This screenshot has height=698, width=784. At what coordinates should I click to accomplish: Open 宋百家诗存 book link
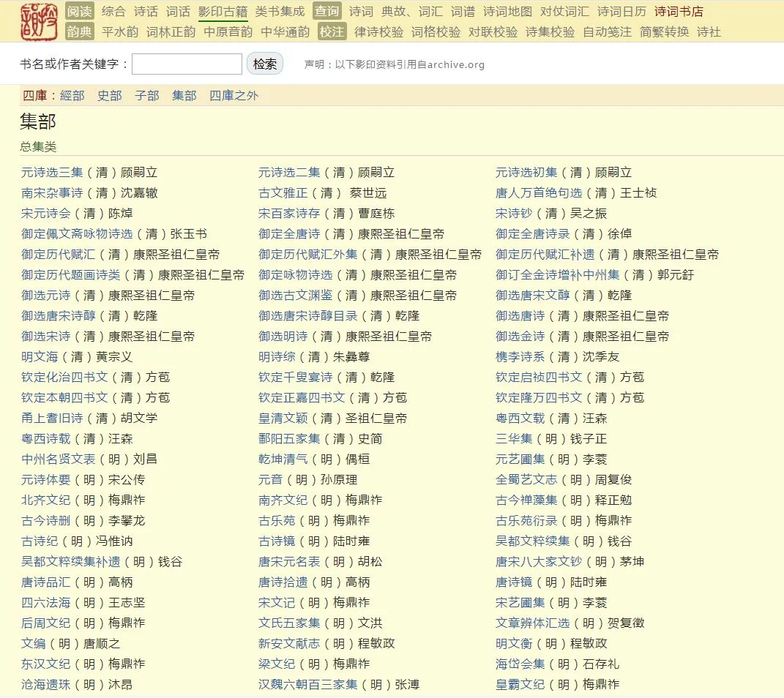[x=289, y=214]
